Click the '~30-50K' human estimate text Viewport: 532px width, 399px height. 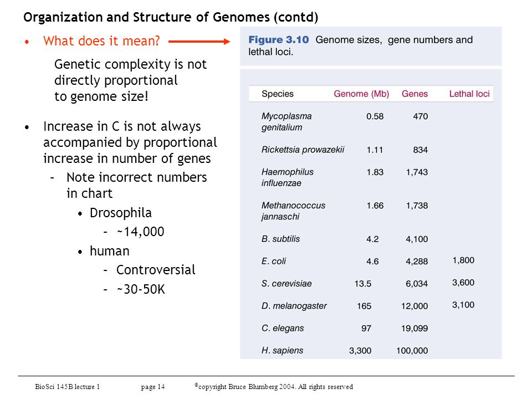click(x=140, y=289)
